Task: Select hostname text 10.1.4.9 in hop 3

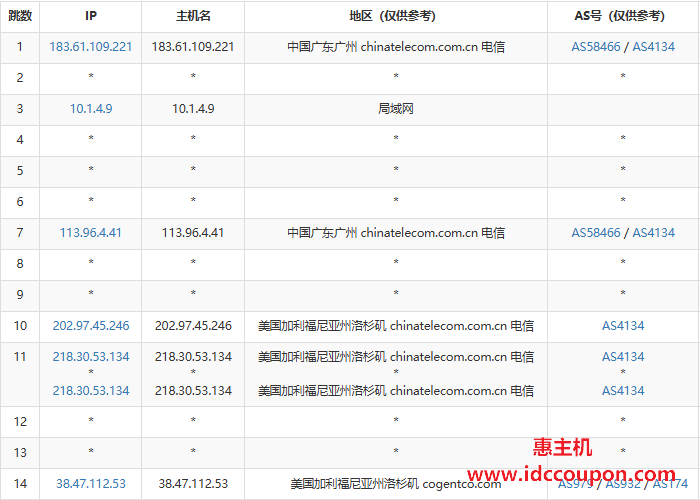Action: (x=193, y=108)
